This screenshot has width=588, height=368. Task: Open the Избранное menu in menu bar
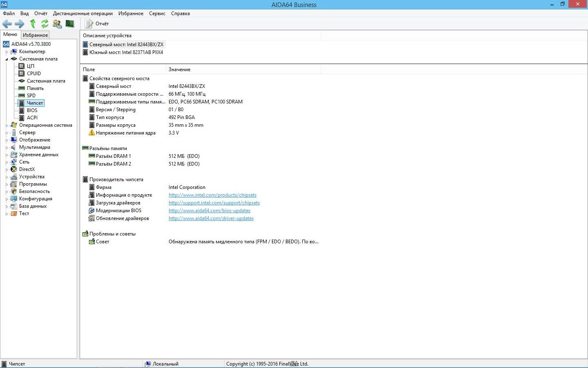pos(131,13)
